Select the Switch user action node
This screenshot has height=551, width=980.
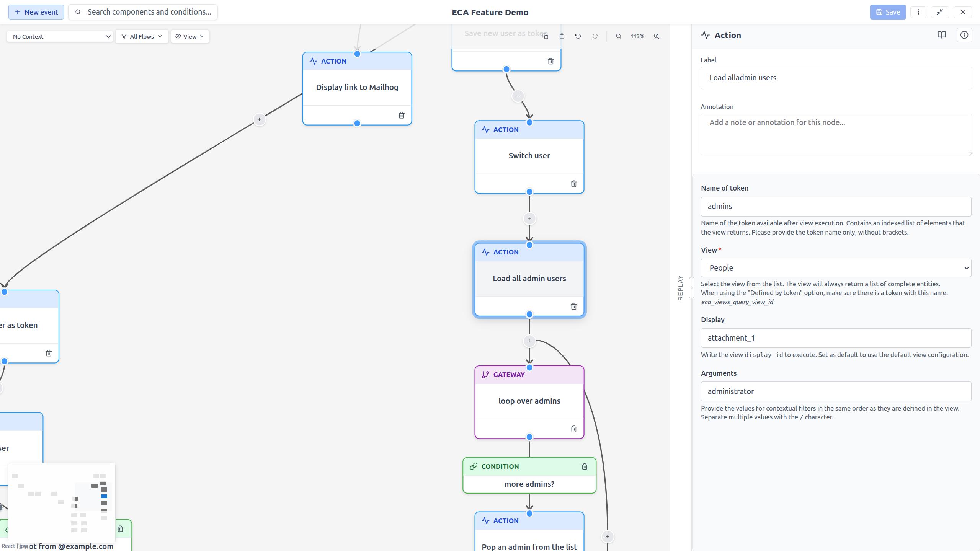(529, 155)
